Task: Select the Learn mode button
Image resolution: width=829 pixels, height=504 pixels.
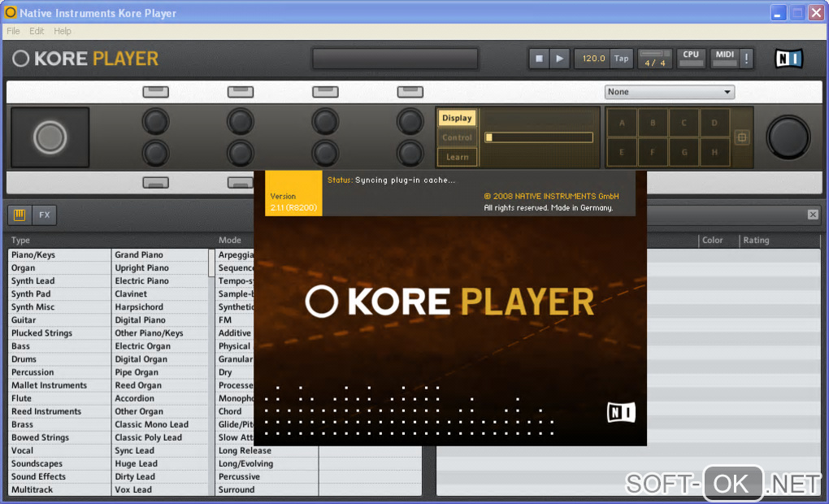Action: pos(457,157)
